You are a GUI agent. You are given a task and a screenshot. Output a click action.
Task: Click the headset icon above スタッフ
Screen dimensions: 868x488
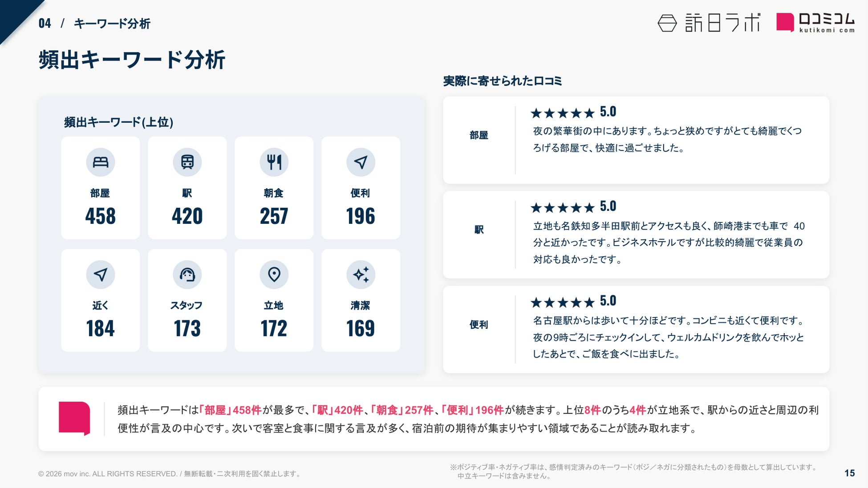pos(187,274)
